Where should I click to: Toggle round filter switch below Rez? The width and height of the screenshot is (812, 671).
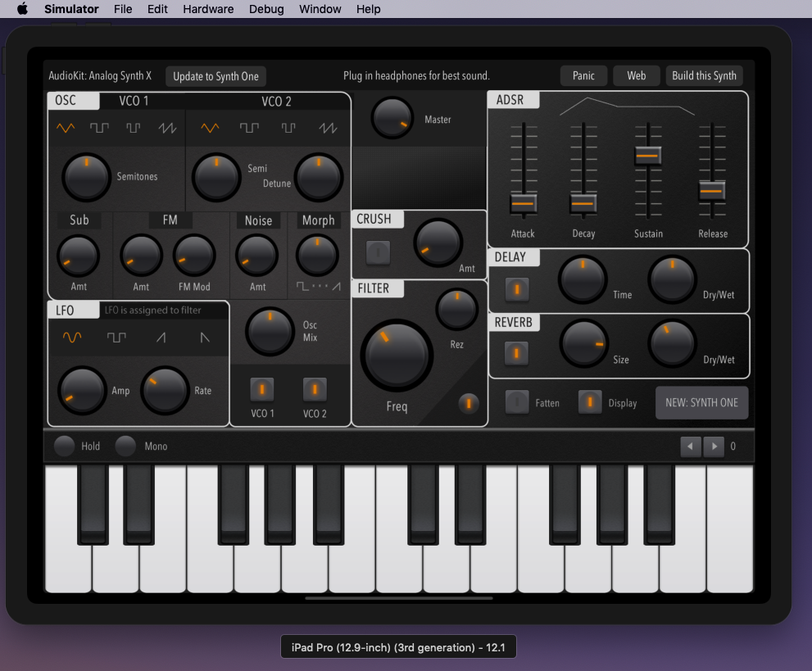coord(469,403)
